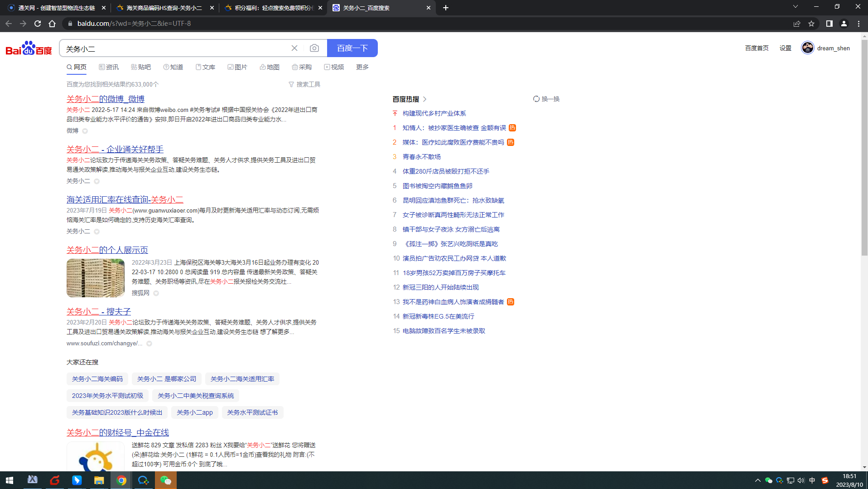Click 百度首页 link
The image size is (868, 489).
pos(757,48)
